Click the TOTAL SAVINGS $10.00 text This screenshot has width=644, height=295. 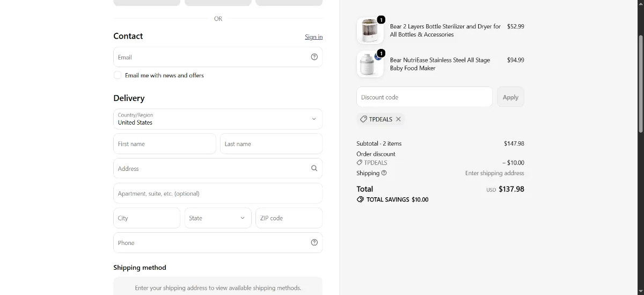tap(397, 199)
